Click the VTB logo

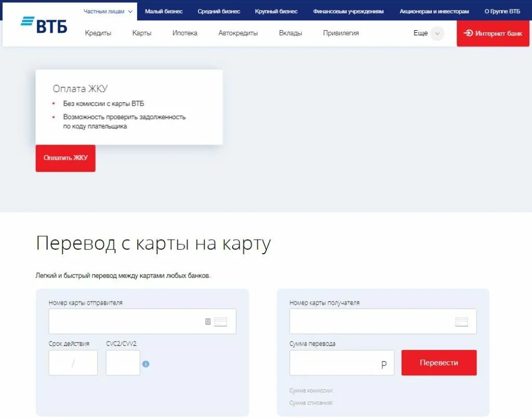[44, 25]
